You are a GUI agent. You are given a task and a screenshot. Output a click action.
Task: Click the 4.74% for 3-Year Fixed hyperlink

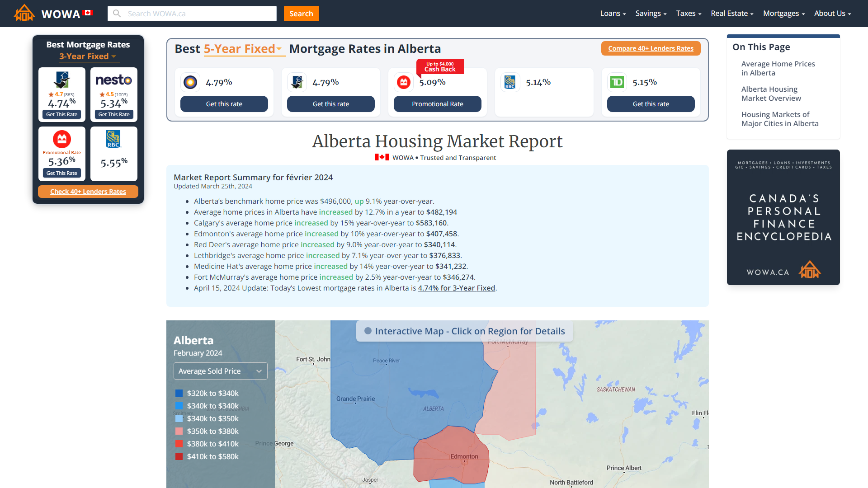456,288
